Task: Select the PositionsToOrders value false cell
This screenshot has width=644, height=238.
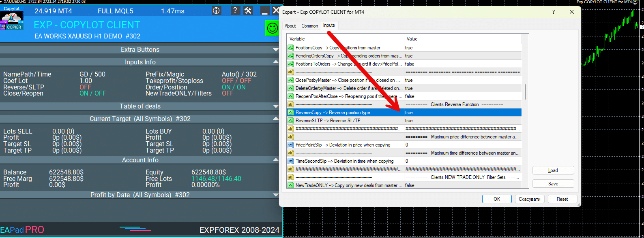Action: [462, 64]
